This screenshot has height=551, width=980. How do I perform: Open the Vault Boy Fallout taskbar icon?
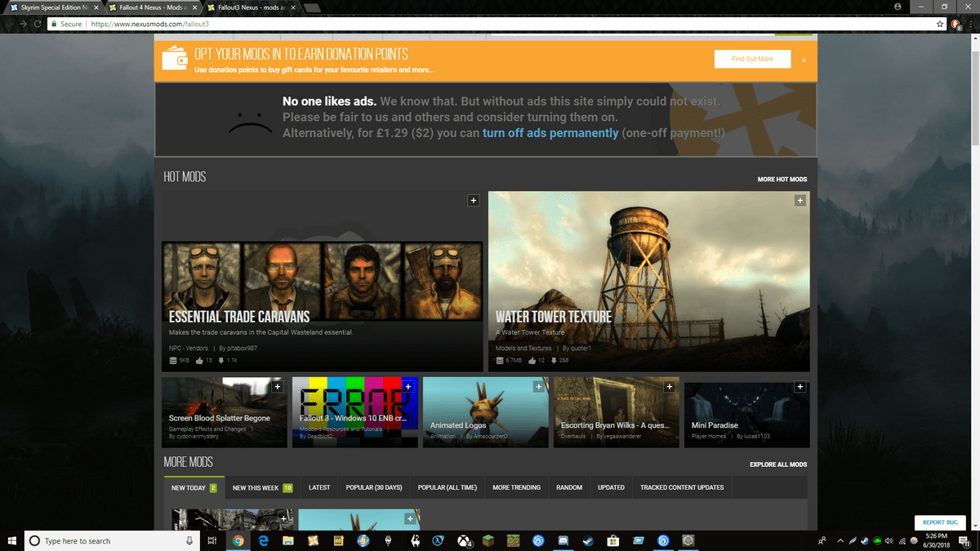pos(363,540)
